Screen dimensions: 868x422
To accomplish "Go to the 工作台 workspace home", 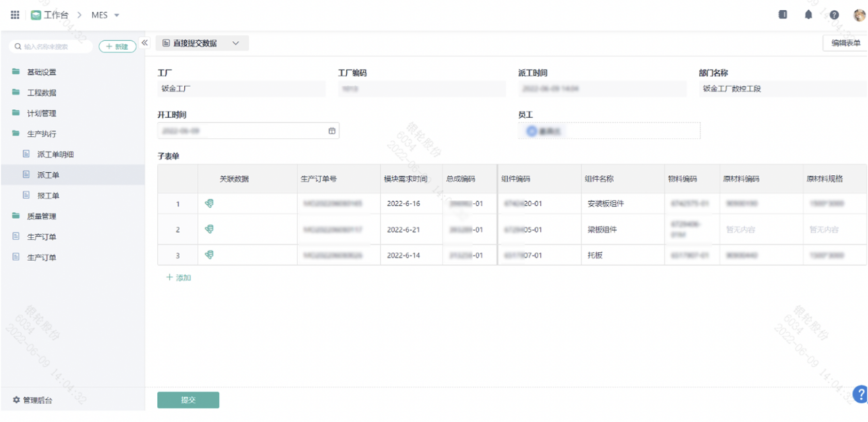I will point(50,15).
